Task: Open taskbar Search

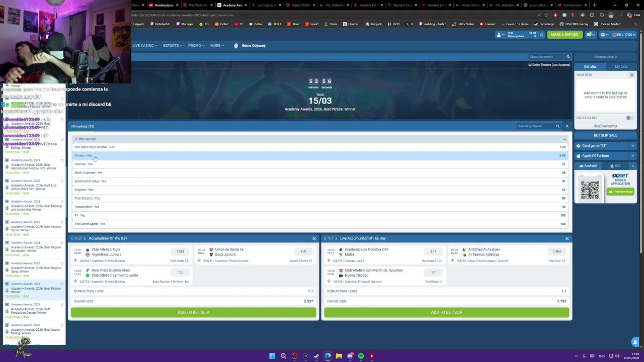Action: point(283,356)
